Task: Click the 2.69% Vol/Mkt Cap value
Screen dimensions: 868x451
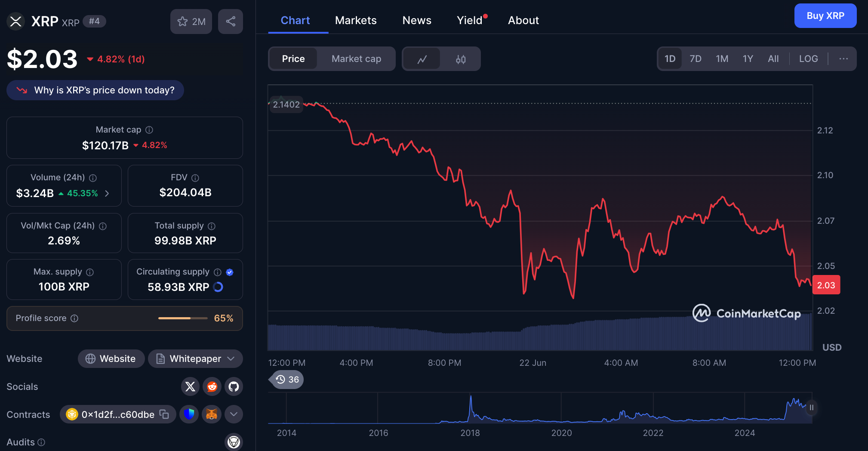Action: tap(64, 241)
